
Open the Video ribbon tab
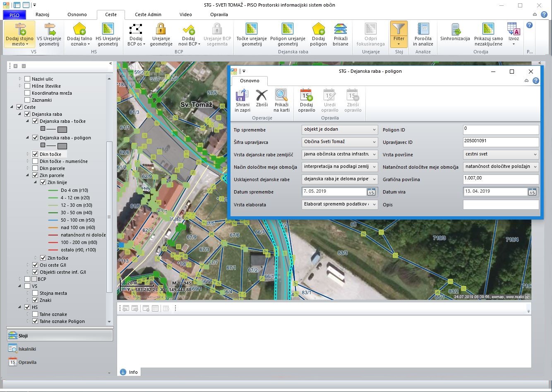(x=185, y=14)
